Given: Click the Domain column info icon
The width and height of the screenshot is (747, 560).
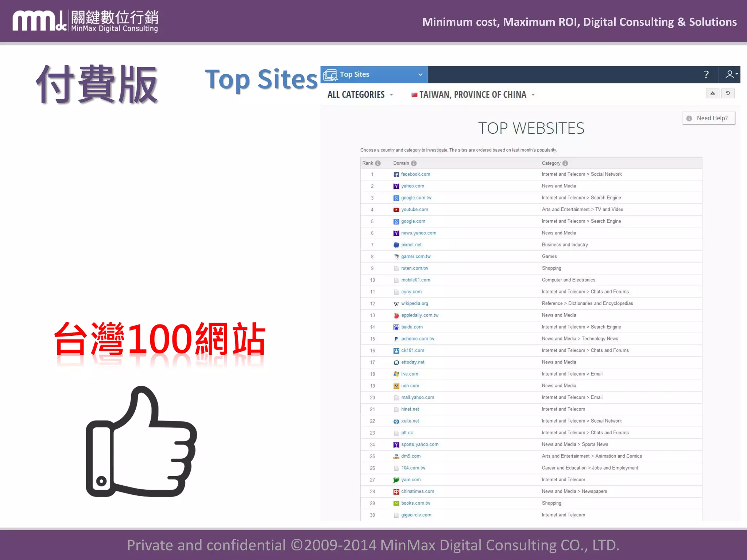Looking at the screenshot, I should pyautogui.click(x=414, y=163).
